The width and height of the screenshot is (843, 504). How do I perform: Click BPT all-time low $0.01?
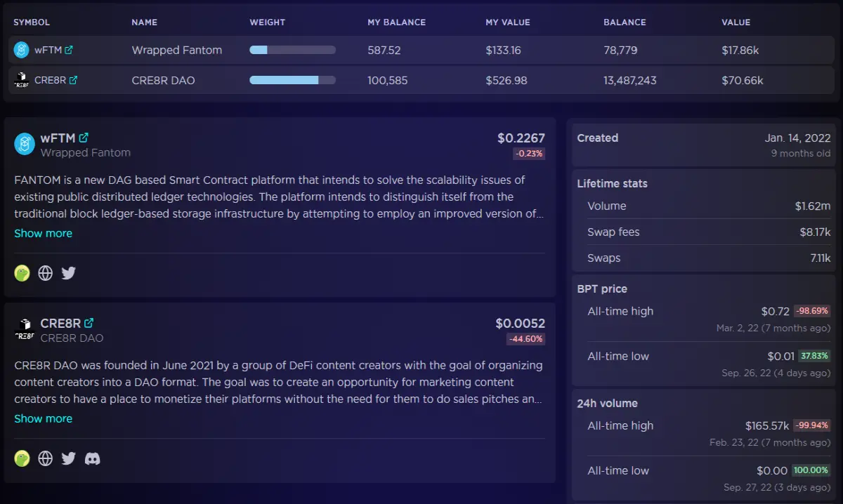pos(782,356)
